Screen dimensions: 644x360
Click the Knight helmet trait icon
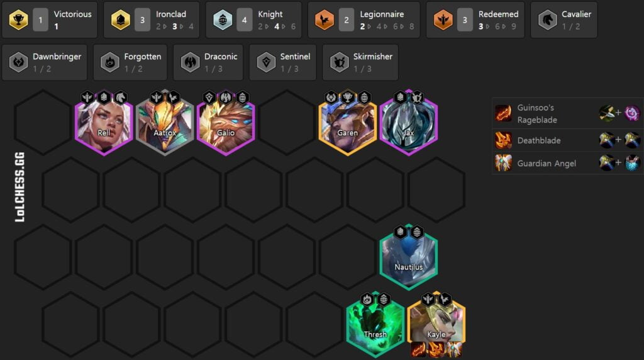click(x=223, y=20)
